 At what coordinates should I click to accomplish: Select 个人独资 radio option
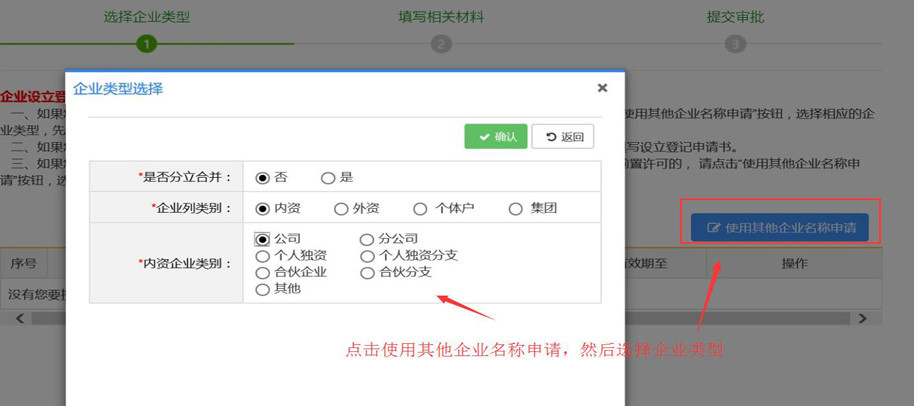(x=263, y=256)
